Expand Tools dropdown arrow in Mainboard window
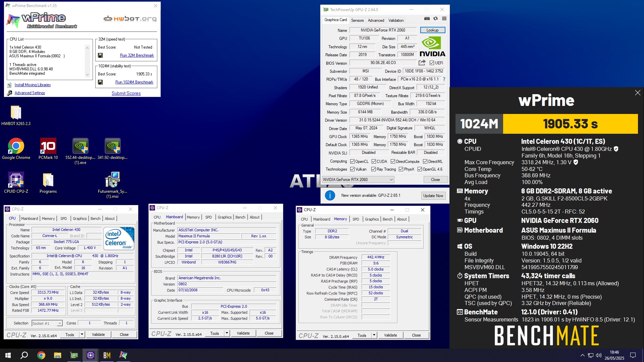Screen dimensions: 644x362 coord(227,333)
